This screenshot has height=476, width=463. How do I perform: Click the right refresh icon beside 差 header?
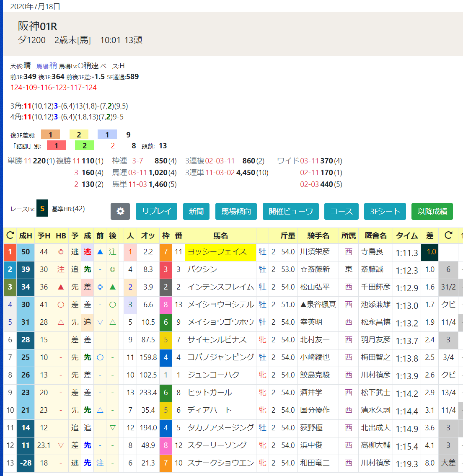click(x=448, y=235)
